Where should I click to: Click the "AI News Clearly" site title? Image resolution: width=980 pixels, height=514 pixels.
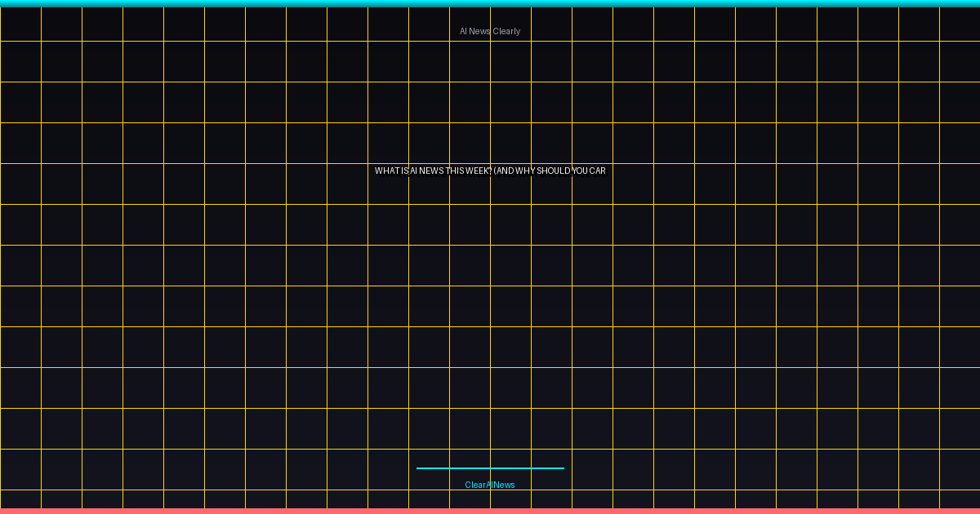[x=490, y=31]
